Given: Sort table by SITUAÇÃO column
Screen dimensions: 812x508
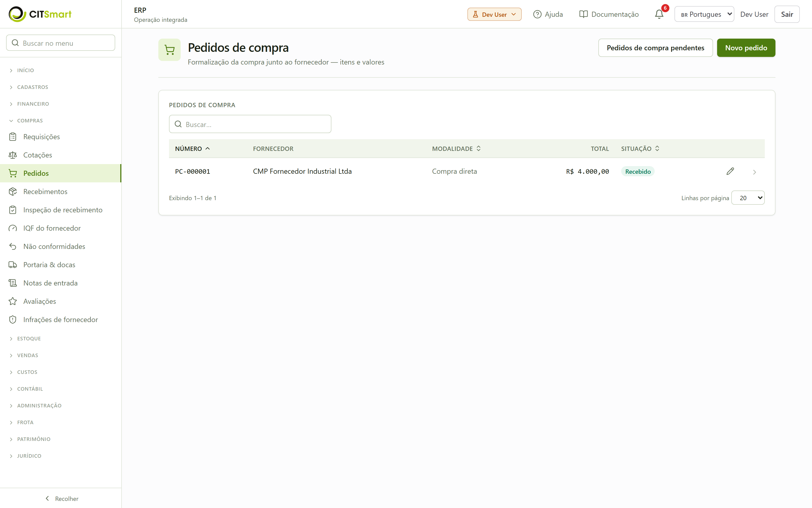Looking at the screenshot, I should click(x=640, y=149).
